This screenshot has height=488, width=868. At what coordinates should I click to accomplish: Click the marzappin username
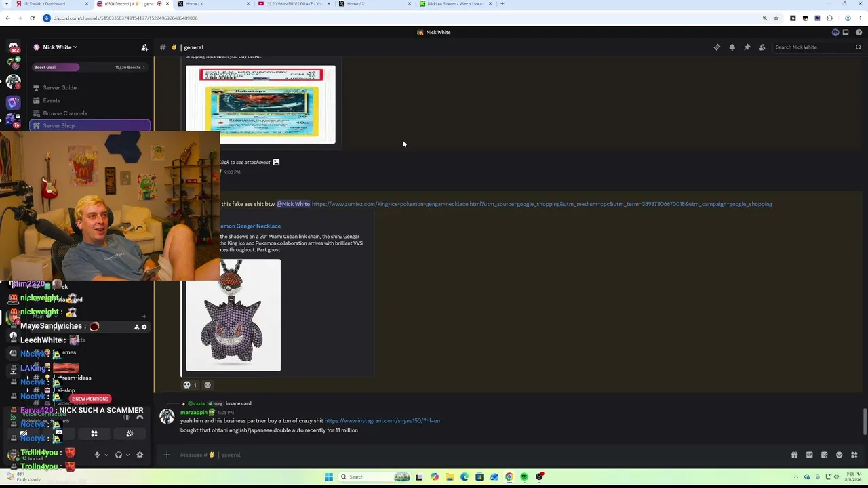[194, 413]
